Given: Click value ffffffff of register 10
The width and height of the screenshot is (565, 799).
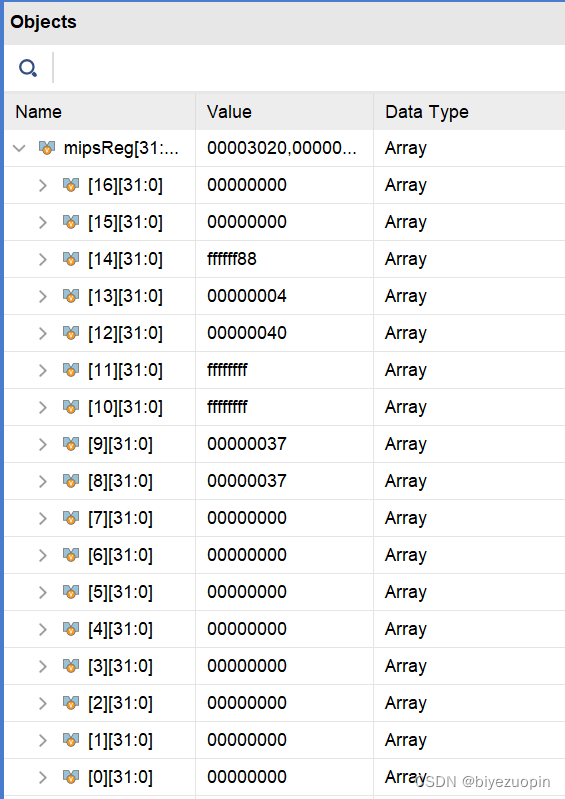Looking at the screenshot, I should click(x=227, y=407).
